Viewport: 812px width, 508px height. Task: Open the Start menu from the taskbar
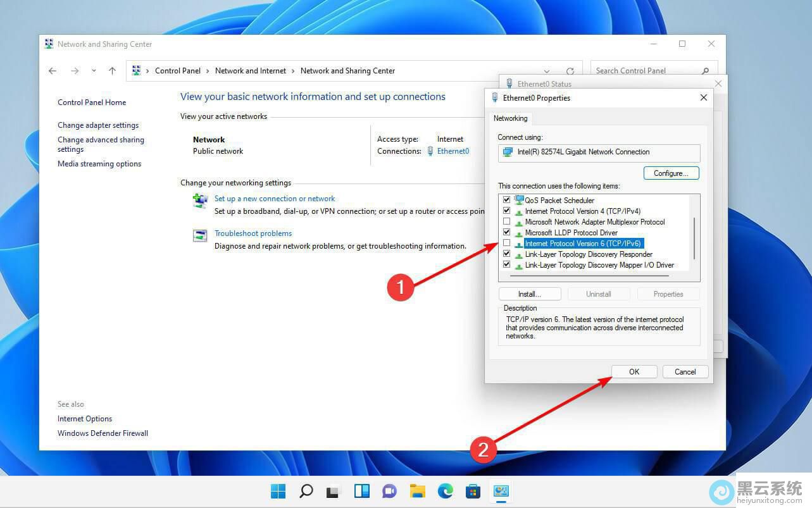coord(278,491)
